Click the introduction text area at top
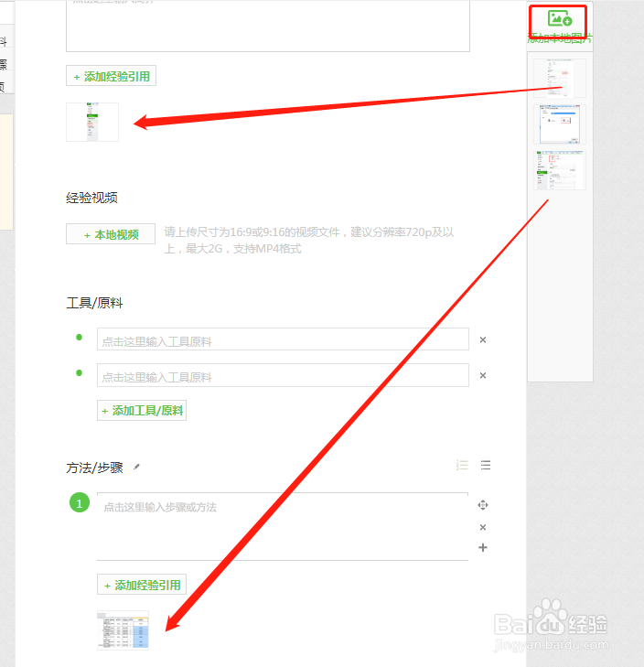 pos(268,26)
